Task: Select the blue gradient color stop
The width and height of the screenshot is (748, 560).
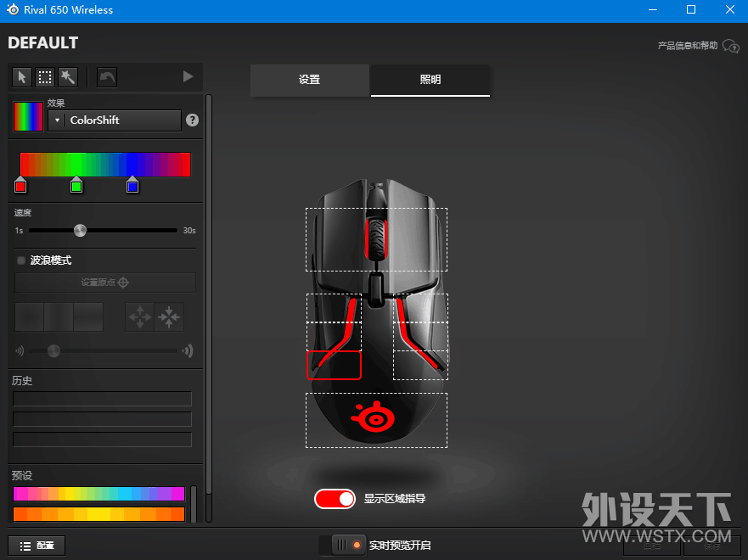Action: 132,185
